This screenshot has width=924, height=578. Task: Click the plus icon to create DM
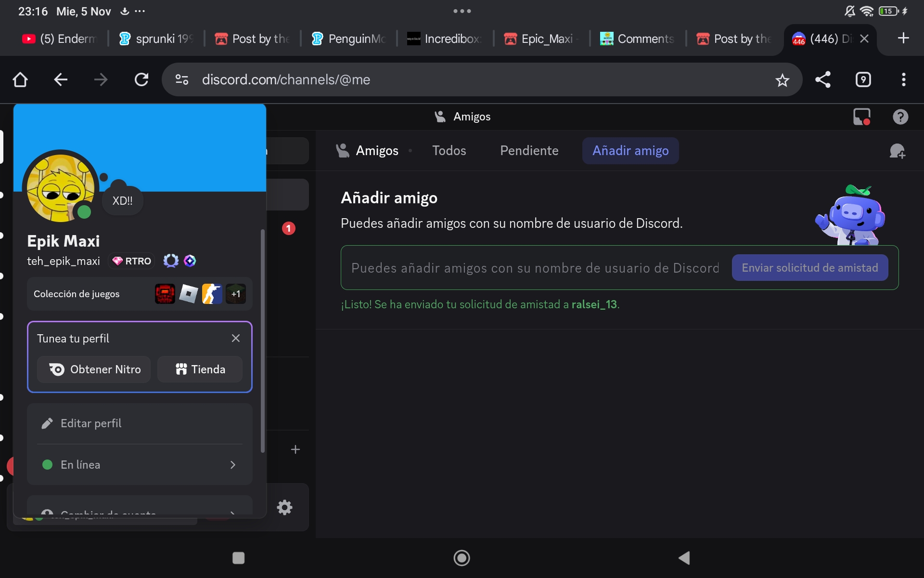click(295, 449)
